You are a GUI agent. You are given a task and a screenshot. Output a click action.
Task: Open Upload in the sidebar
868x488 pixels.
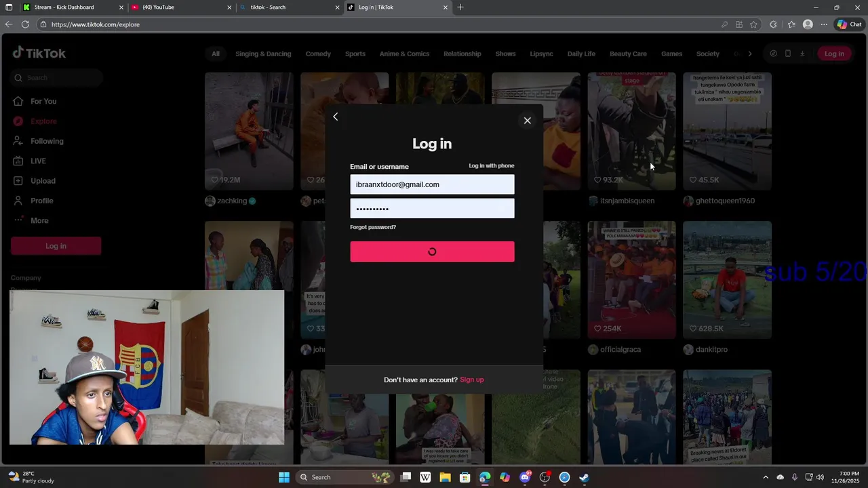pos(43,181)
